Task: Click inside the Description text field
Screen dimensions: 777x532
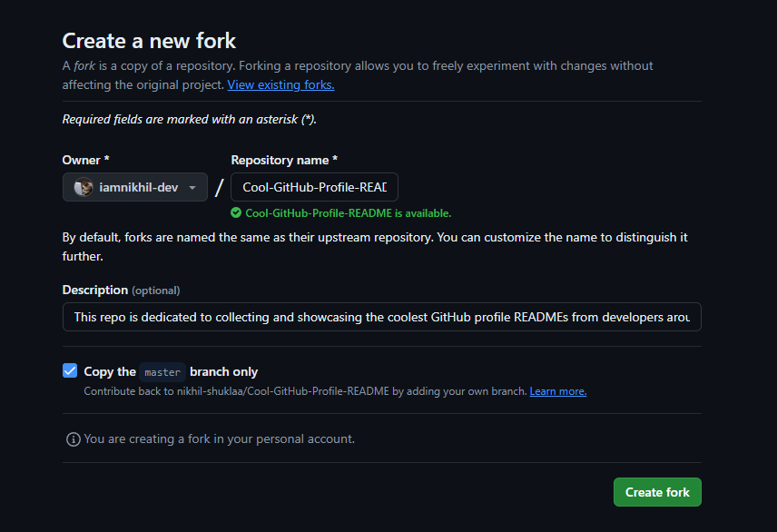Action: [x=381, y=317]
